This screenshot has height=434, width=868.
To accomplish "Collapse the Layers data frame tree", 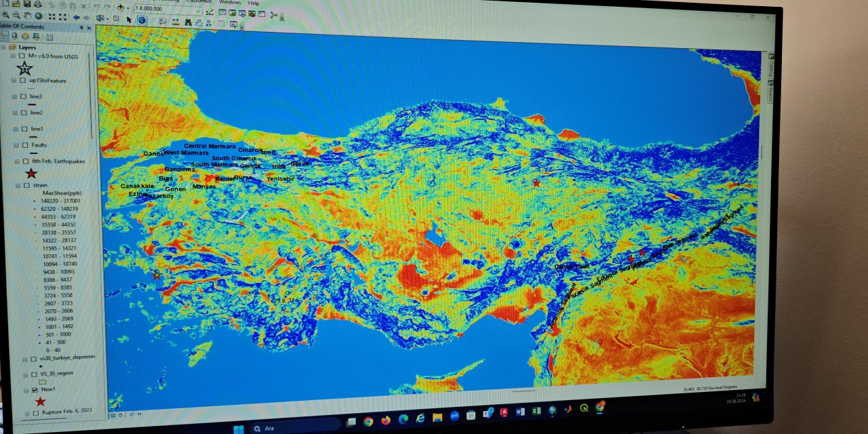I will tap(4, 47).
